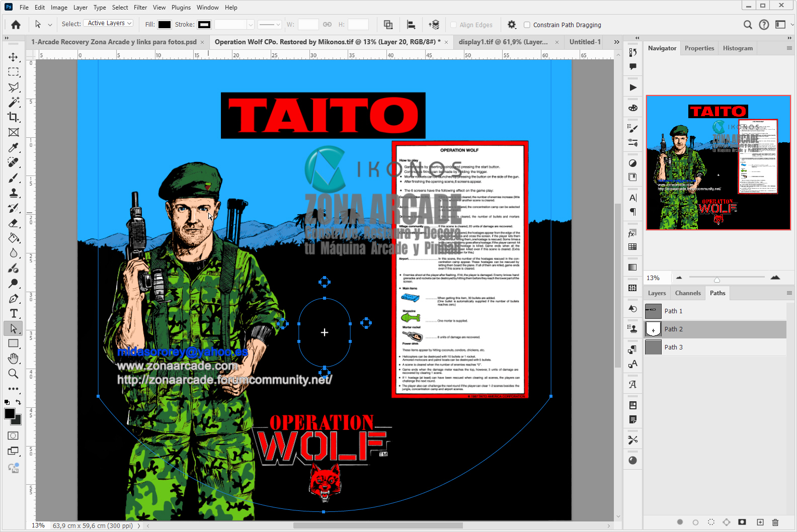Zoom in in Navigator panel
Screen dimensions: 797x532
click(775, 278)
